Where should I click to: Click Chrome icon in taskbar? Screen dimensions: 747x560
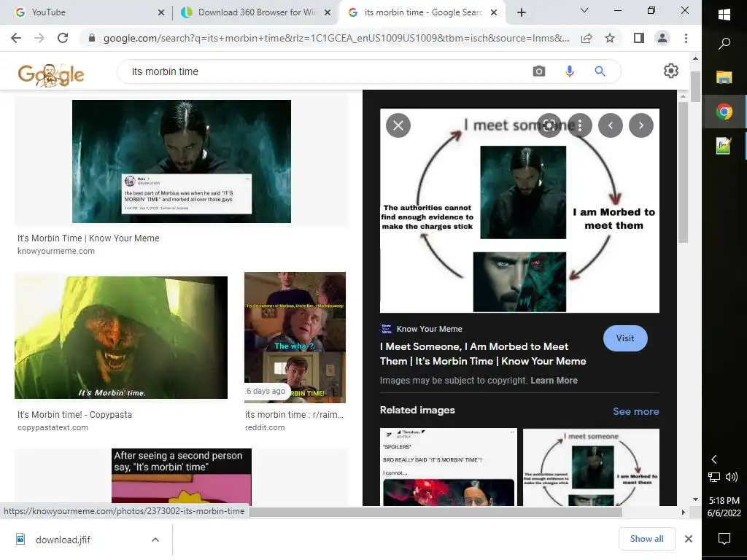[x=724, y=112]
